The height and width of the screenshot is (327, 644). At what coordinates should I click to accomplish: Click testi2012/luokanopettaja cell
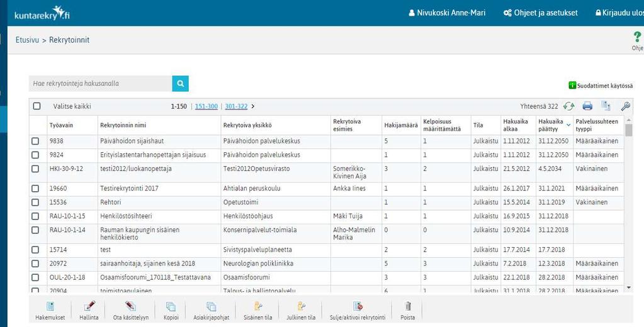tap(136, 169)
